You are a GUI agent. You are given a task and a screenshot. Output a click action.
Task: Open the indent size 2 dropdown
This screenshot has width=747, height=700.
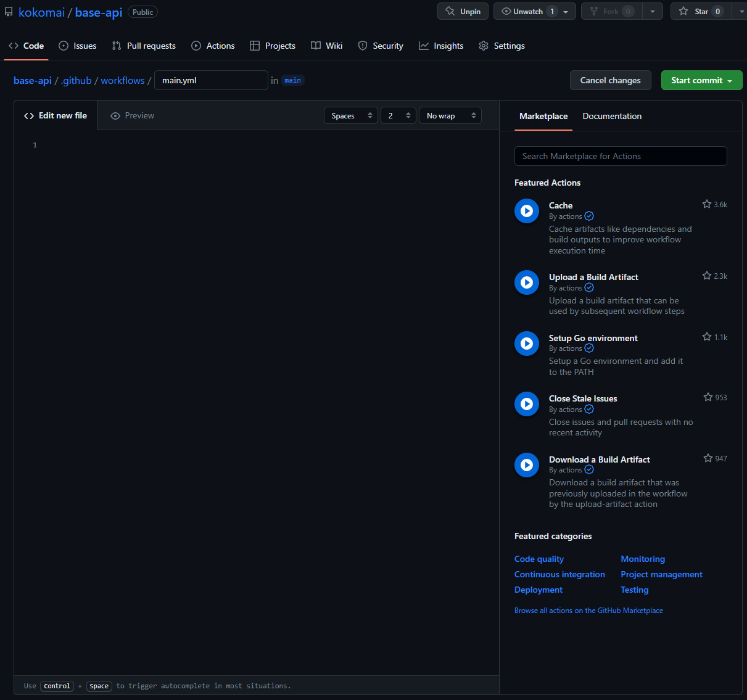[398, 115]
